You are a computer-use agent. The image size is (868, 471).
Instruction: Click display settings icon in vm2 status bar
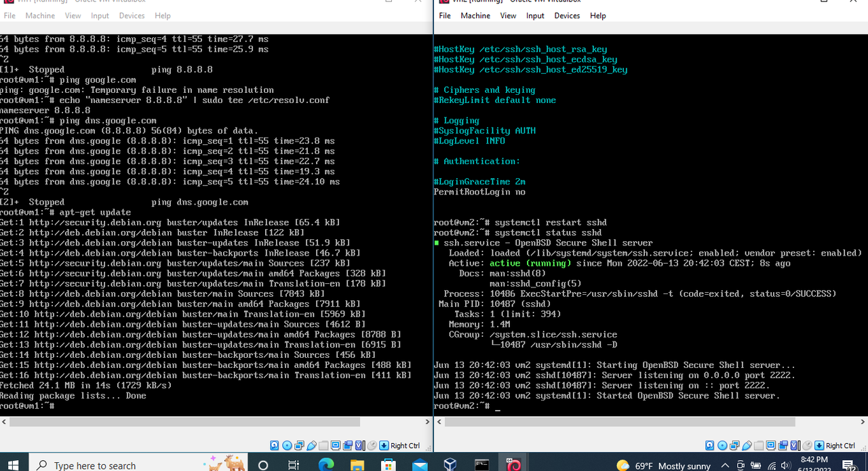tap(771, 445)
